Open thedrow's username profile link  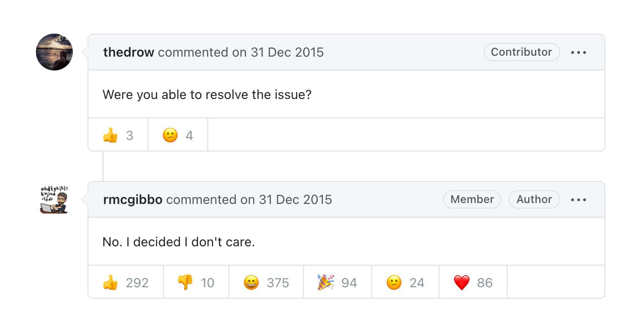[x=129, y=52]
